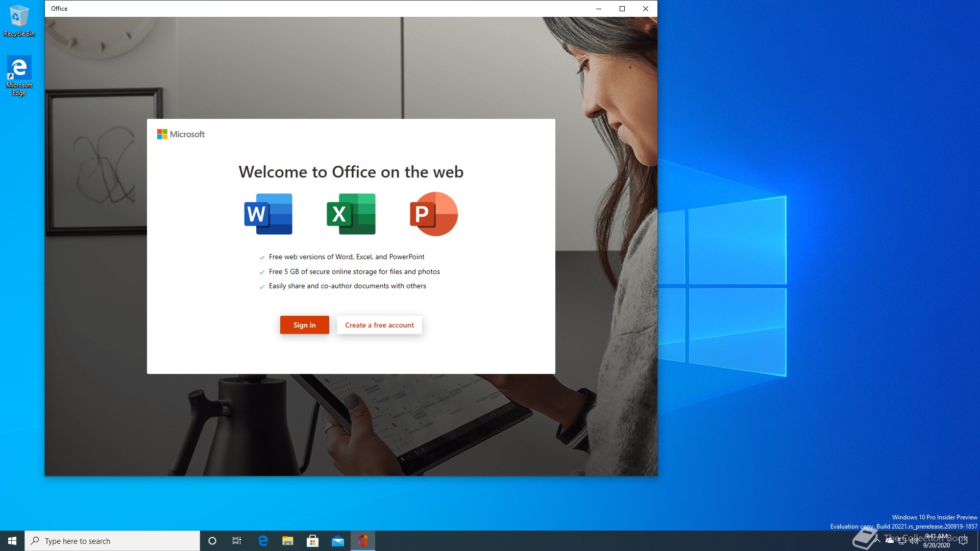The height and width of the screenshot is (551, 980).
Task: Open the Mail app from the taskbar
Action: click(x=338, y=541)
